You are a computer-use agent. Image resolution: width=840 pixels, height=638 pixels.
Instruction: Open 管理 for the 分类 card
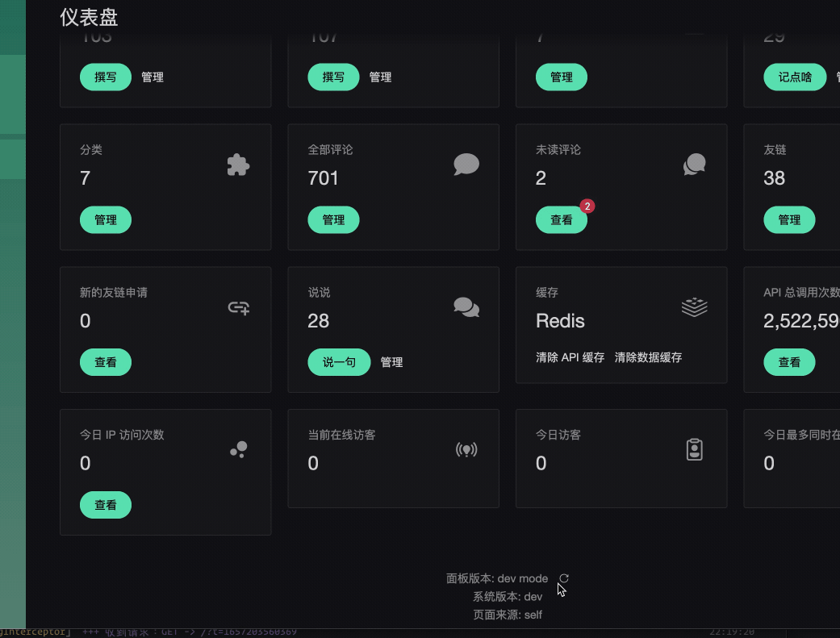(106, 219)
